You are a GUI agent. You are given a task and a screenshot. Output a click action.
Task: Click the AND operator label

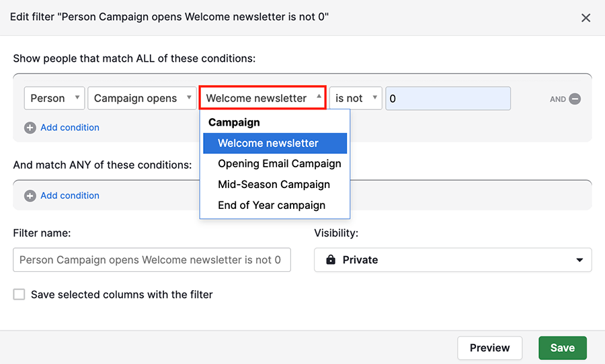tap(557, 99)
